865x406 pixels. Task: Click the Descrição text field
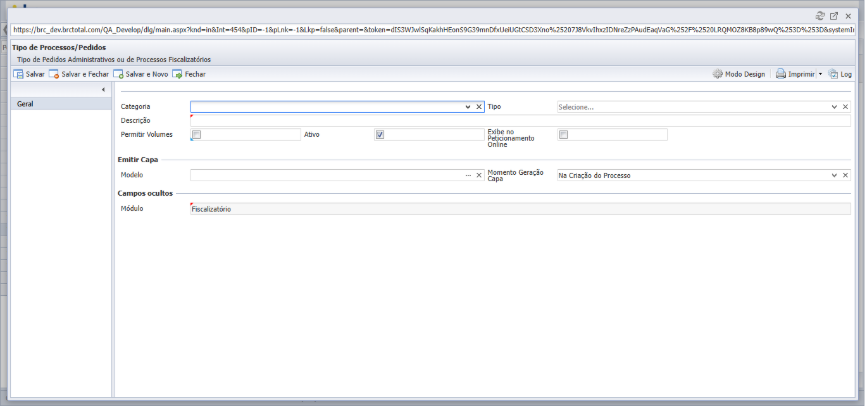tap(520, 121)
